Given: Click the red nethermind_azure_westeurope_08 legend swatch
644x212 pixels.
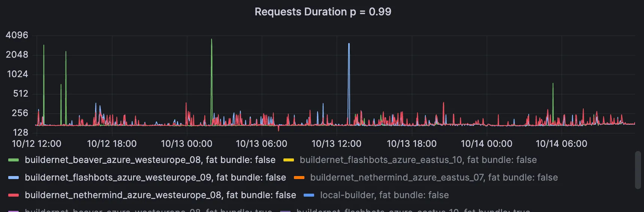Looking at the screenshot, I should pyautogui.click(x=13, y=195).
